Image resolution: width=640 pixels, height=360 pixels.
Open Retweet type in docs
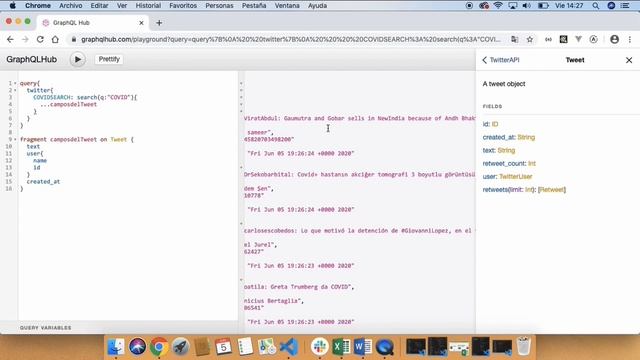pyautogui.click(x=552, y=189)
